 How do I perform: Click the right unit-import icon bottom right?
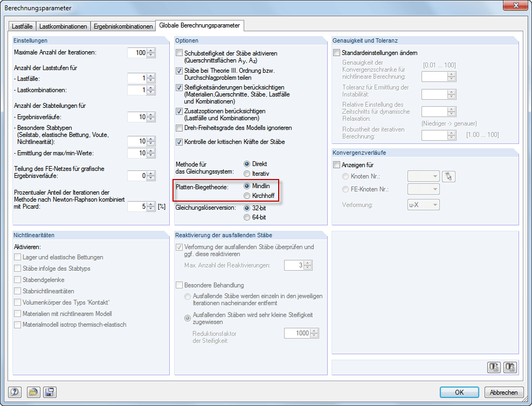510,367
